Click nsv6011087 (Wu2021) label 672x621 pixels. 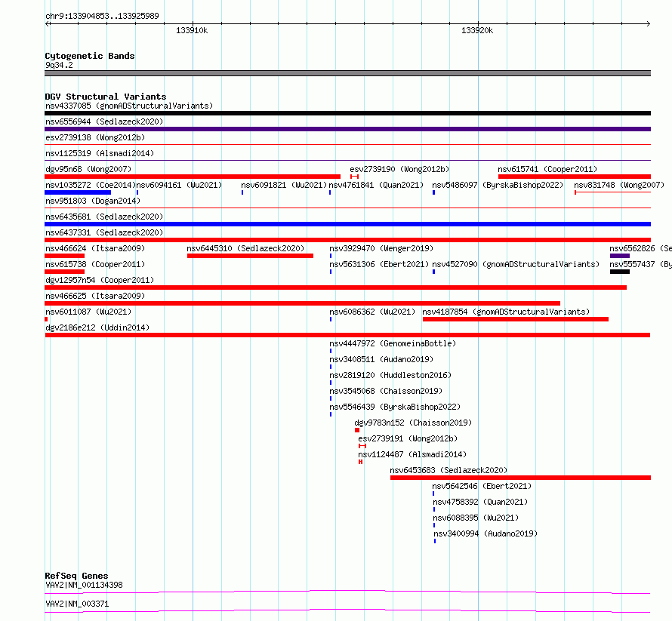88,312
